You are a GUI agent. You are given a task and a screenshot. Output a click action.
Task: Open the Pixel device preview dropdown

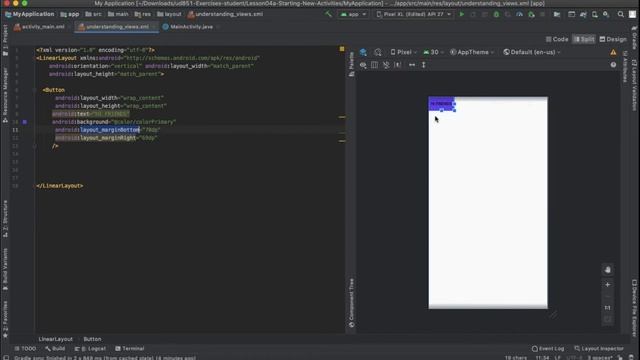click(403, 52)
